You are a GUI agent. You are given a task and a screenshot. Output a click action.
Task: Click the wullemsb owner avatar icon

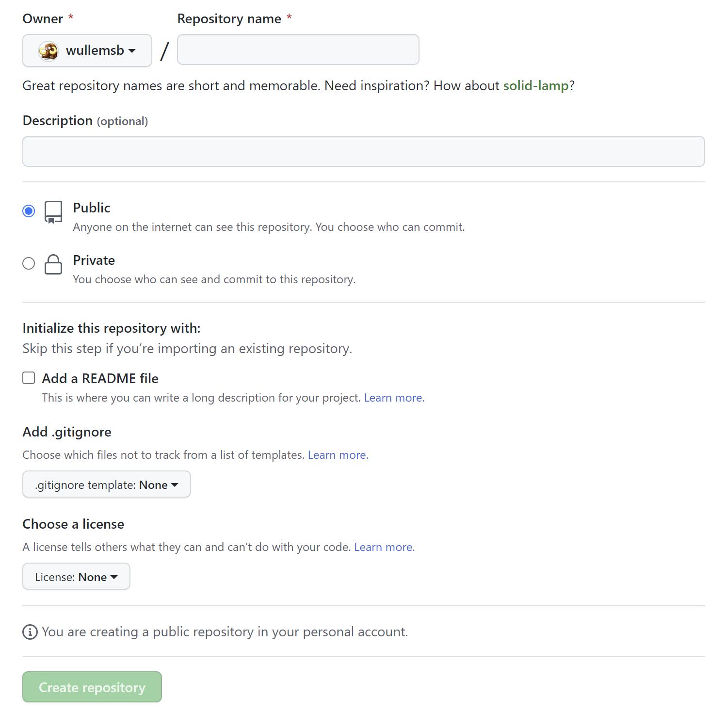(x=48, y=50)
